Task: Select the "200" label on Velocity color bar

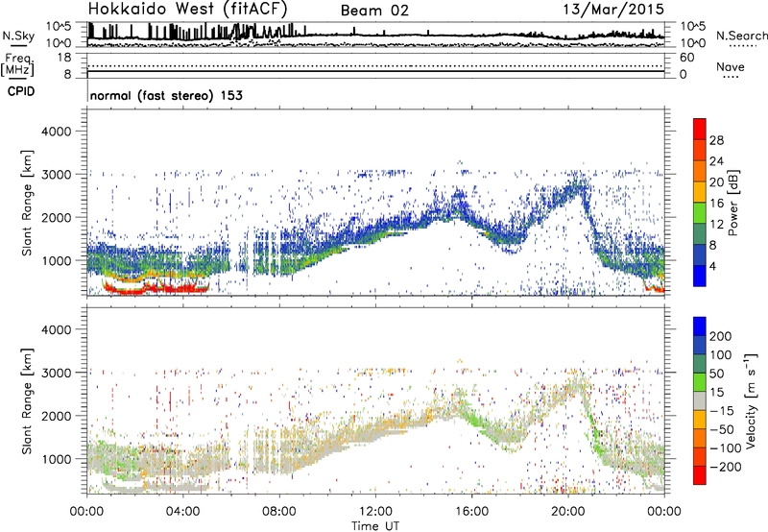Action: (721, 336)
